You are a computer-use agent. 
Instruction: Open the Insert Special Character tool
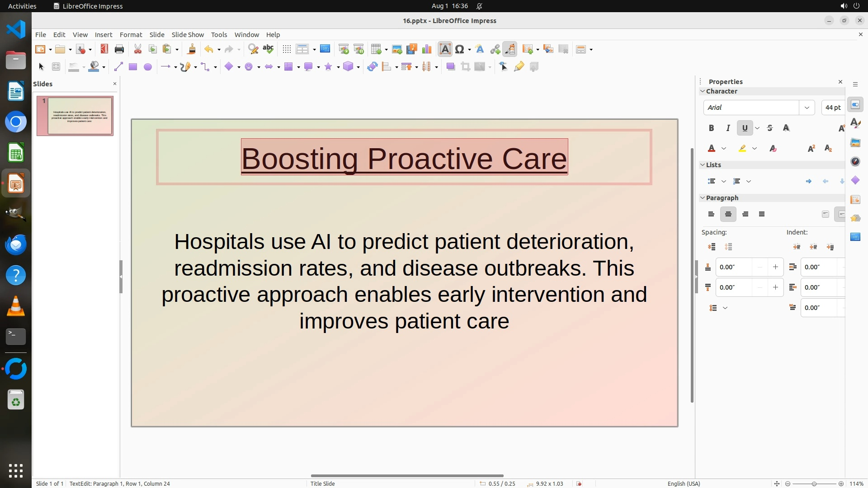(459, 49)
